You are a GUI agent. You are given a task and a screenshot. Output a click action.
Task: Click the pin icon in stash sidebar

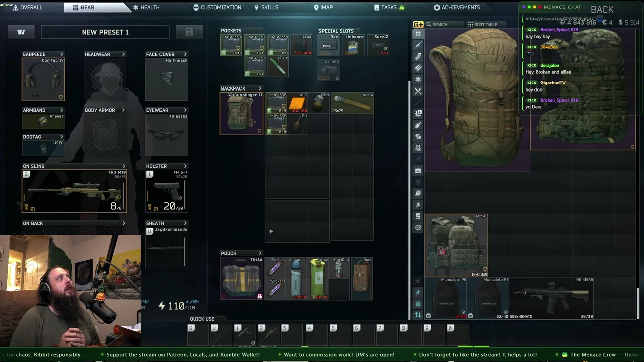pos(418,293)
